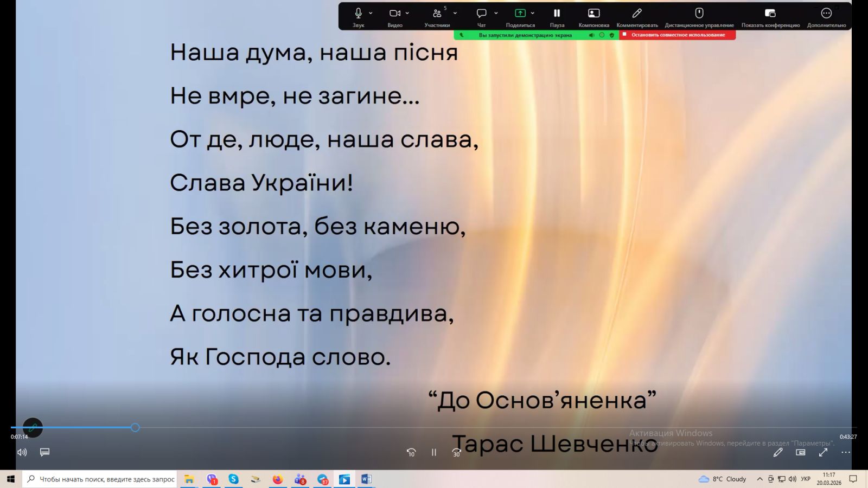Toggle the Видео camera on or off

pos(395,14)
